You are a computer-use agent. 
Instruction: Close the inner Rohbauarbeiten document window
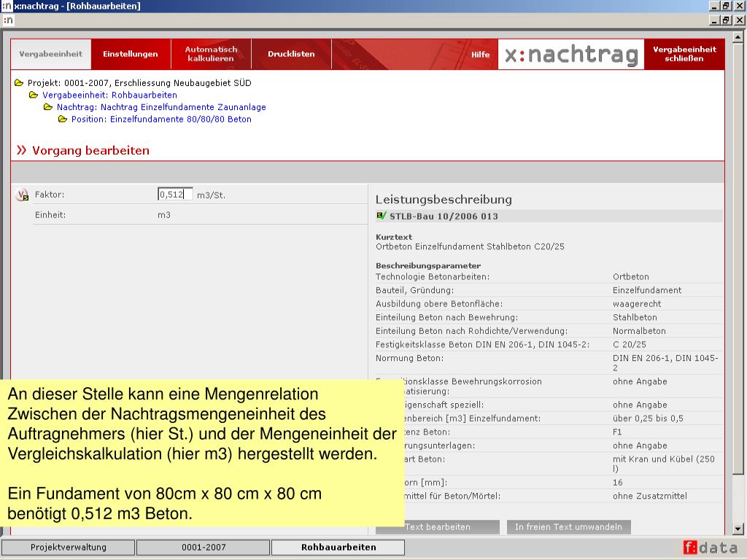click(739, 20)
